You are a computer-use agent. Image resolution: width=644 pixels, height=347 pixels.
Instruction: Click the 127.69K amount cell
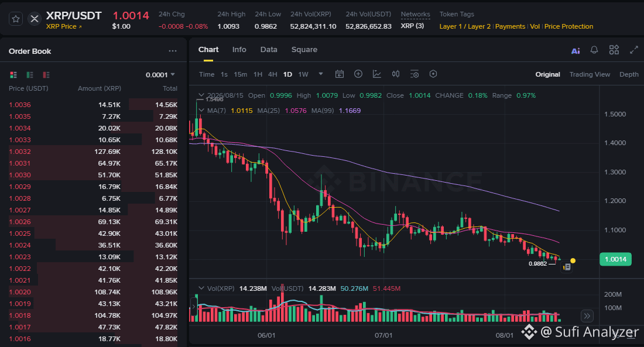(x=108, y=152)
